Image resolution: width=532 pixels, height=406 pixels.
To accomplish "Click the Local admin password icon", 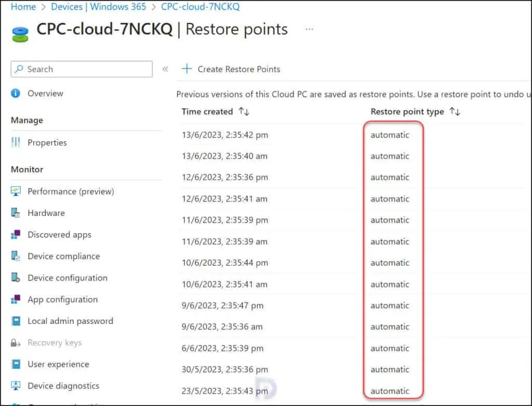I will coord(16,321).
